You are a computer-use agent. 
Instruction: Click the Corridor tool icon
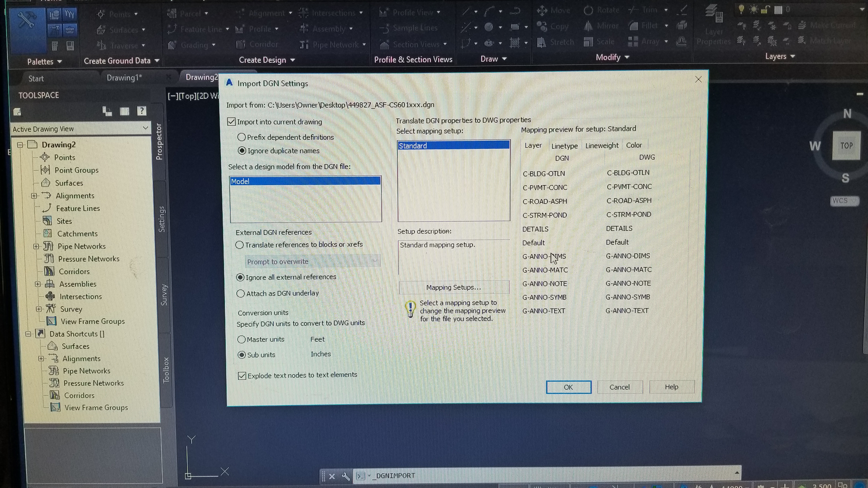pyautogui.click(x=241, y=44)
